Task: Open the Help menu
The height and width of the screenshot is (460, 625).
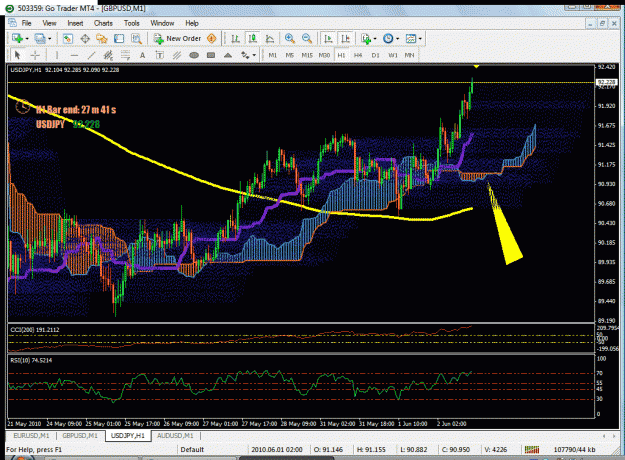Action: (192, 23)
